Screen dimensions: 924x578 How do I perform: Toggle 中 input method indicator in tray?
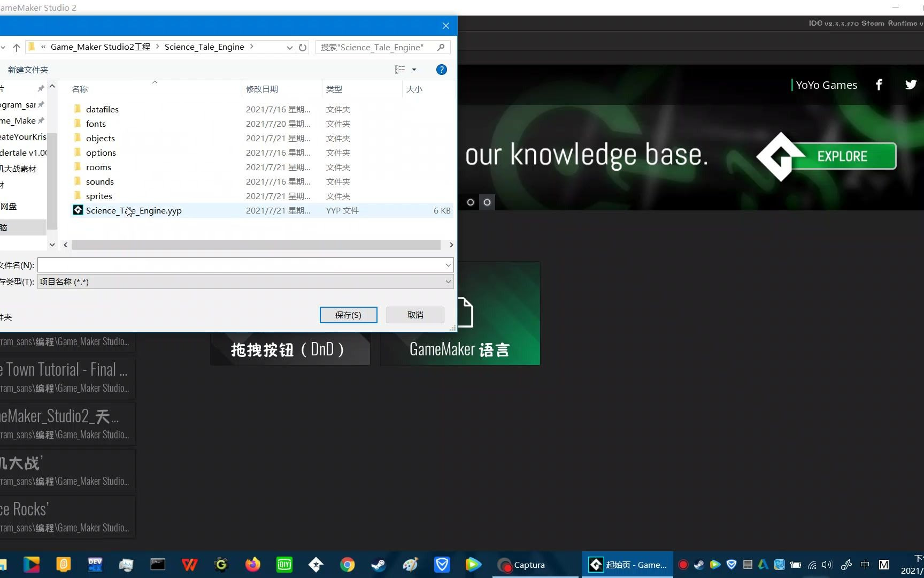(x=865, y=565)
